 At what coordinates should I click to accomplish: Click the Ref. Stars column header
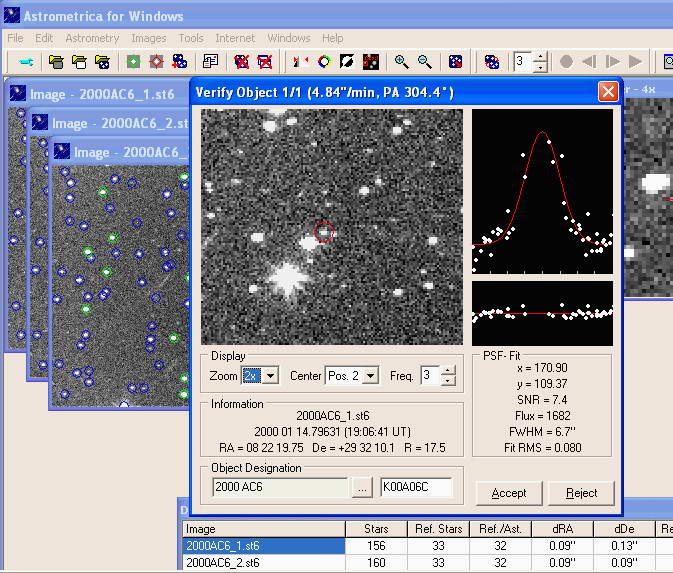(438, 529)
